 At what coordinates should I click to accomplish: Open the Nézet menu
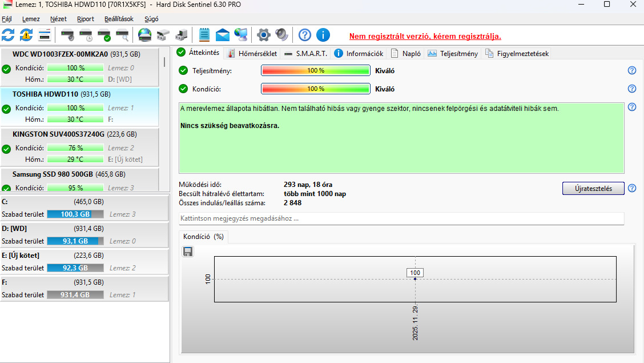[58, 19]
